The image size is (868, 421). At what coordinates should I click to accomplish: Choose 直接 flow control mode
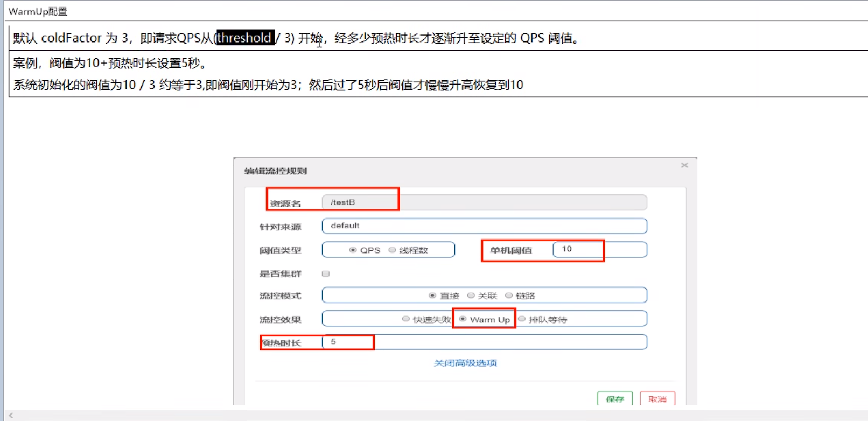[x=432, y=296]
